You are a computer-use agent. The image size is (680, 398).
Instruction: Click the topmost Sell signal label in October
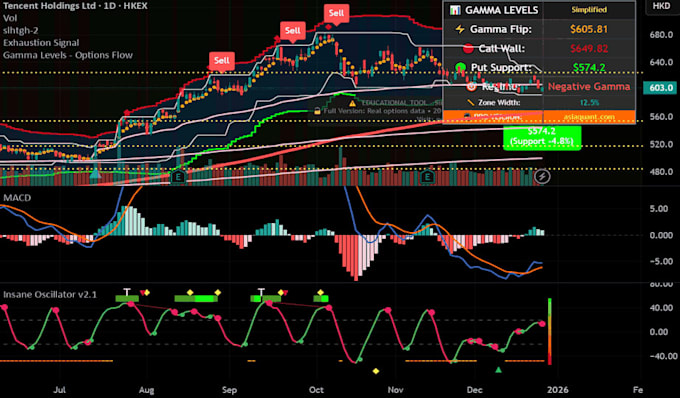coord(336,13)
